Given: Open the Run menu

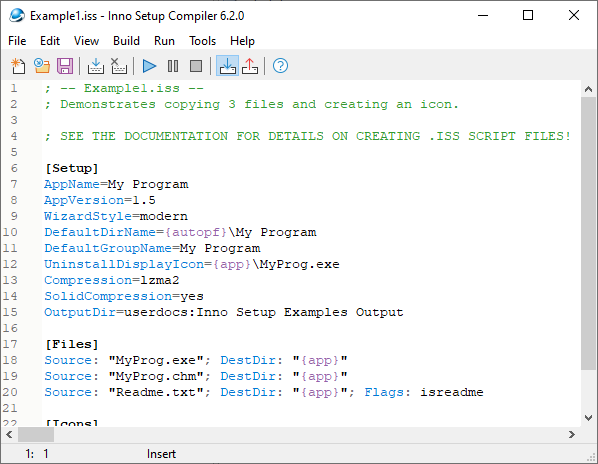Looking at the screenshot, I should (x=164, y=41).
